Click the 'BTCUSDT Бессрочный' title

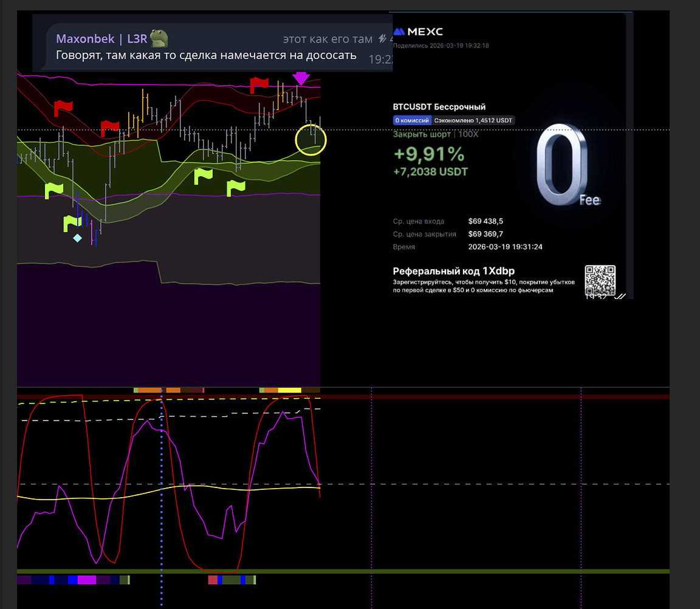(439, 107)
